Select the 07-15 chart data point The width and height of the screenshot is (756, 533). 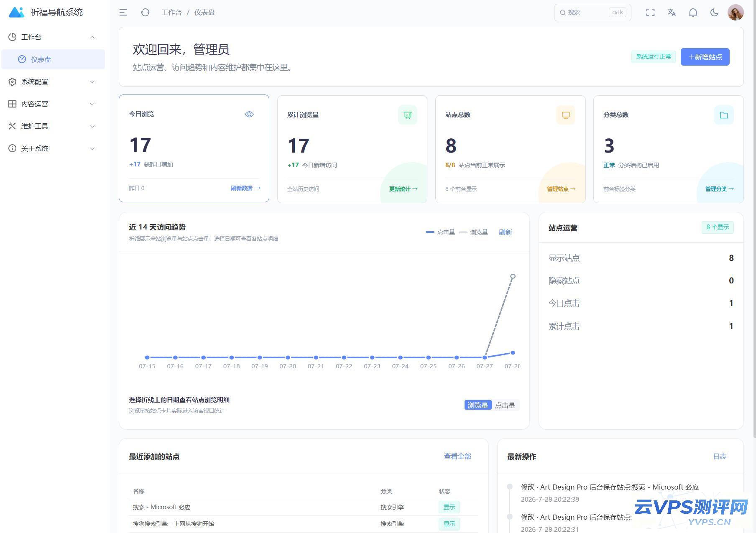(147, 357)
